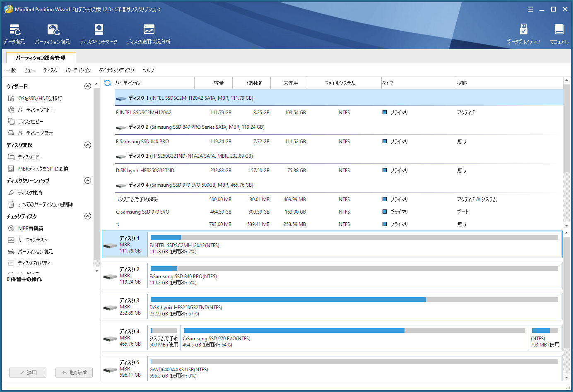The height and width of the screenshot is (392, 573).
Task: Open the マニュアル manual
Action: pos(559,34)
